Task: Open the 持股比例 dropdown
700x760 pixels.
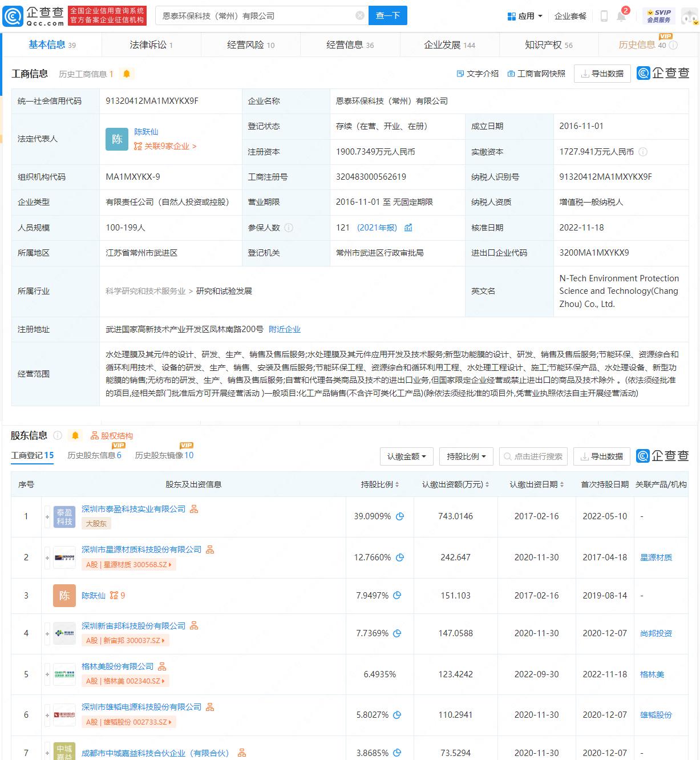Action: tap(466, 456)
